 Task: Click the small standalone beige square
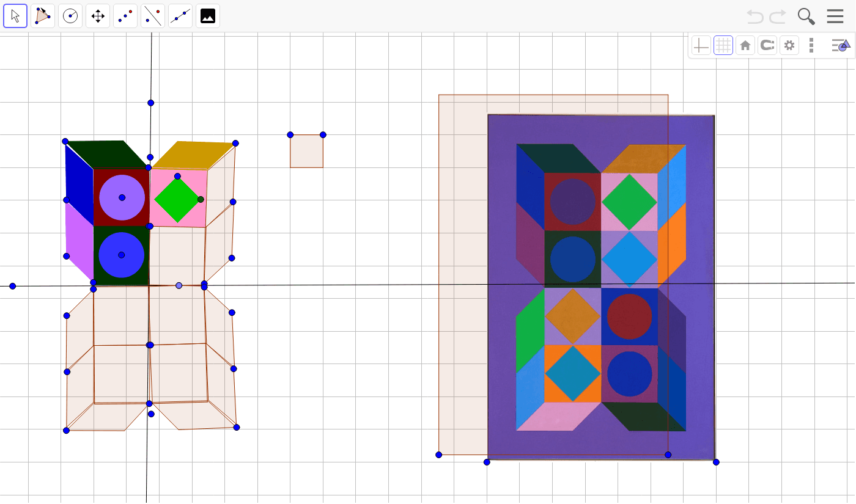click(307, 151)
